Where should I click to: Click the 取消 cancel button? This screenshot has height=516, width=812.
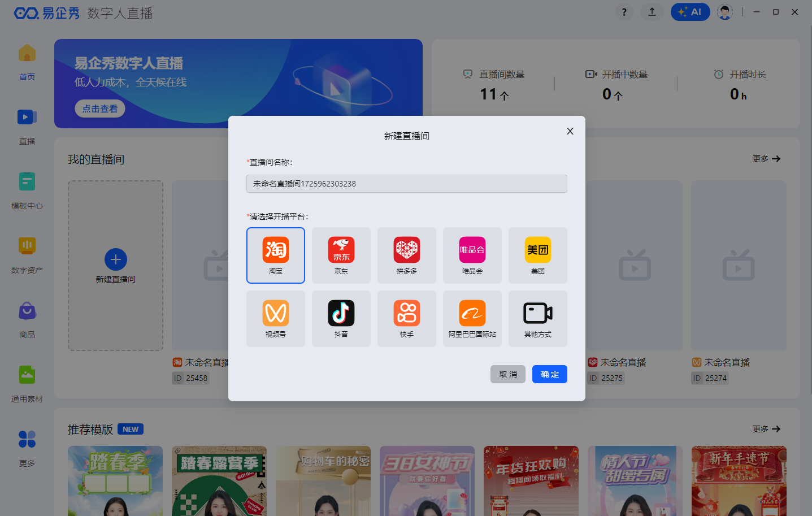(x=508, y=374)
